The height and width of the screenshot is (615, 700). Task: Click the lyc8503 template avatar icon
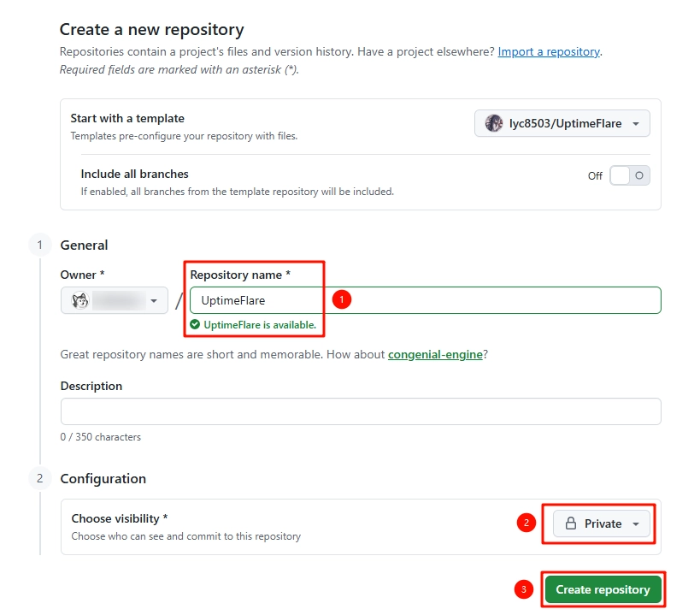(494, 123)
